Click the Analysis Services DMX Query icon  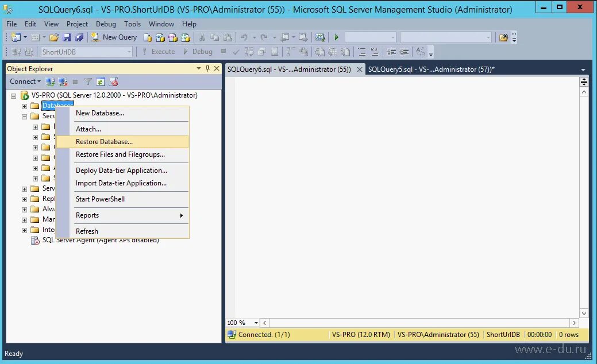(x=173, y=37)
